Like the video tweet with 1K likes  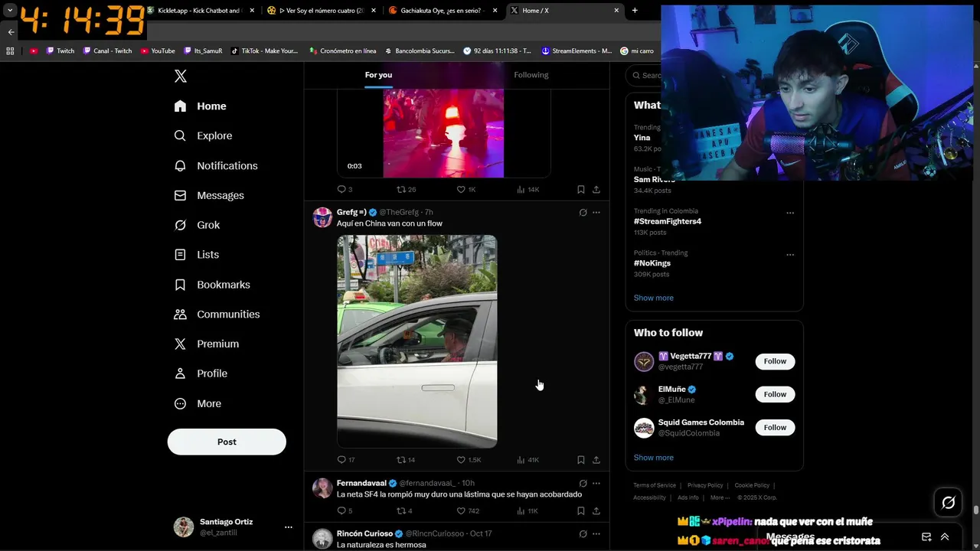(x=466, y=189)
